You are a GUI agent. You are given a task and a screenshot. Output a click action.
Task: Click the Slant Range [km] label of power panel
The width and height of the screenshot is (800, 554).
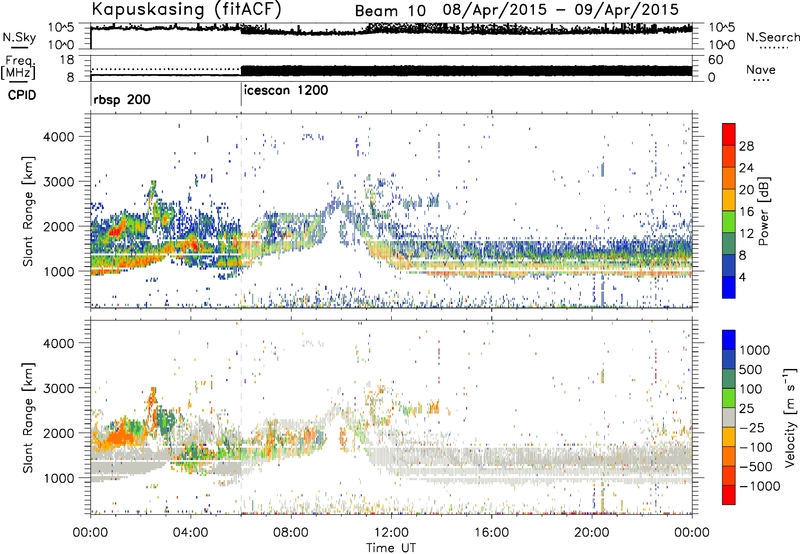[28, 211]
